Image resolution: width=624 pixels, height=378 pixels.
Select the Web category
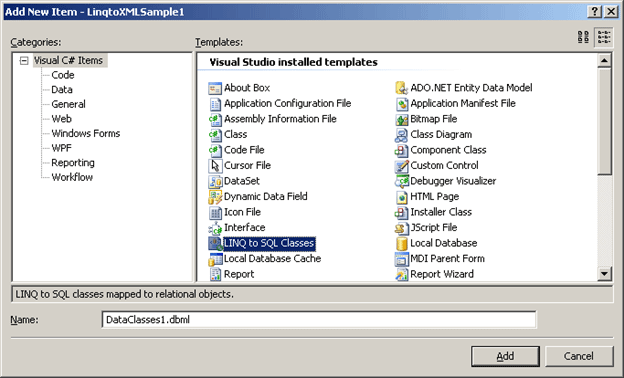(x=62, y=119)
